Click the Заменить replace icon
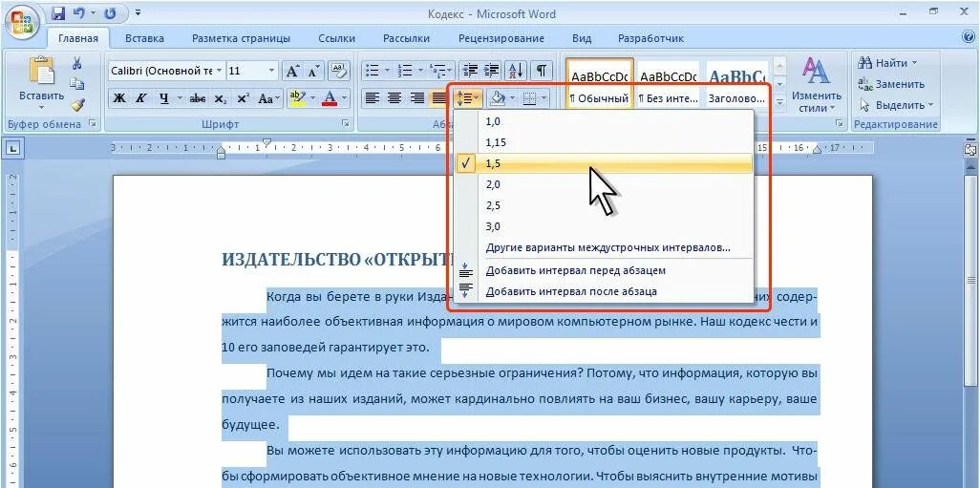The height and width of the screenshot is (488, 980). tap(892, 84)
